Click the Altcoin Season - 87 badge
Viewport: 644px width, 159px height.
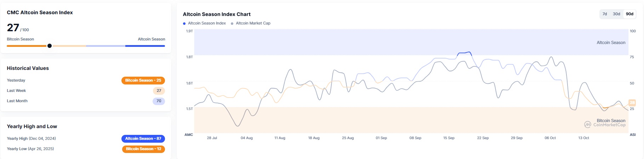(143, 139)
